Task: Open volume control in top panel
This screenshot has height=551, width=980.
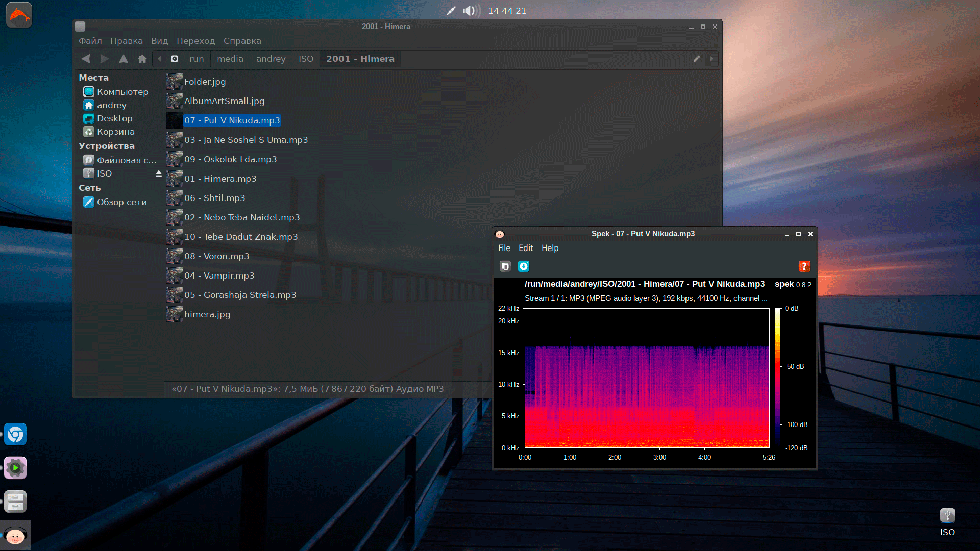Action: point(471,11)
